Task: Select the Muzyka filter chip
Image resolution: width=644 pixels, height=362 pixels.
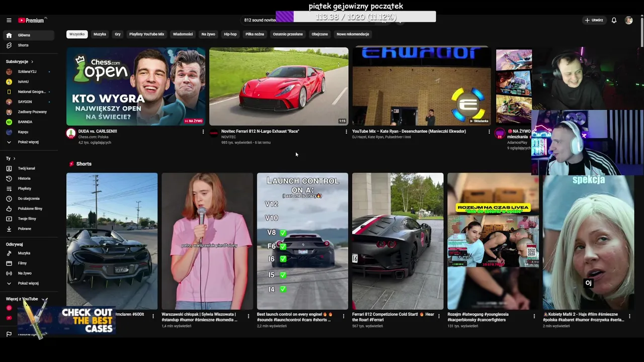Action: tap(100, 34)
